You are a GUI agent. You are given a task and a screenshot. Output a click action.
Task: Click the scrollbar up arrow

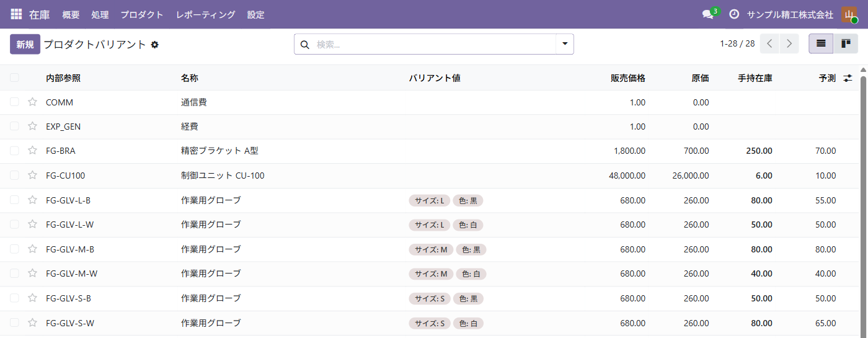(x=863, y=69)
